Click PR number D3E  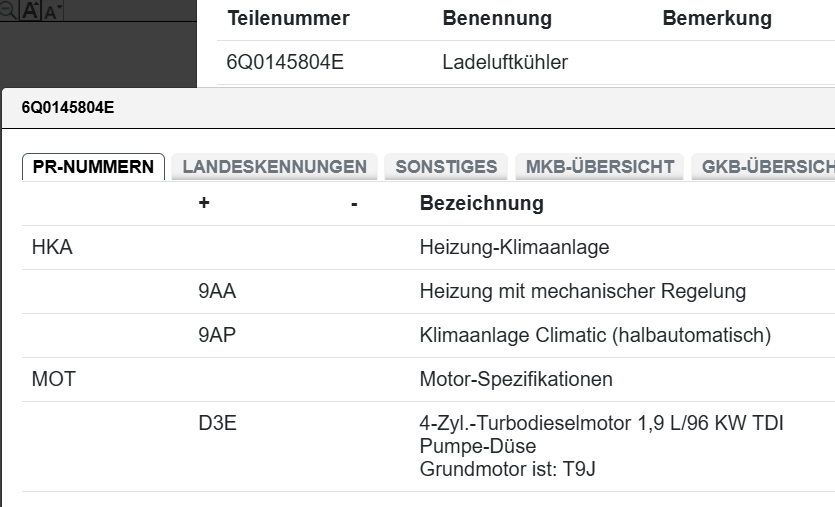pyautogui.click(x=217, y=424)
